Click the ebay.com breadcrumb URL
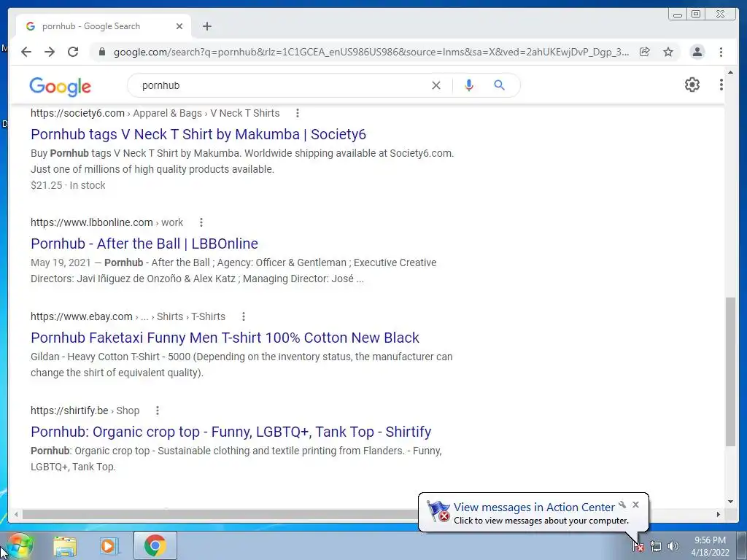Viewport: 747px width, 560px height. click(128, 316)
